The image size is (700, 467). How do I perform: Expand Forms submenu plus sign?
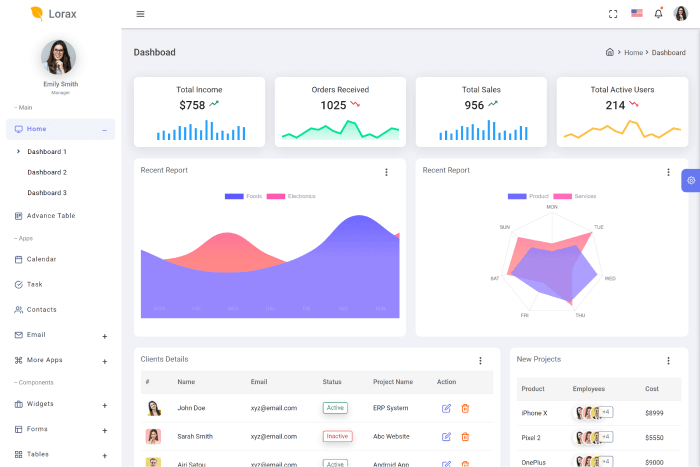click(104, 430)
